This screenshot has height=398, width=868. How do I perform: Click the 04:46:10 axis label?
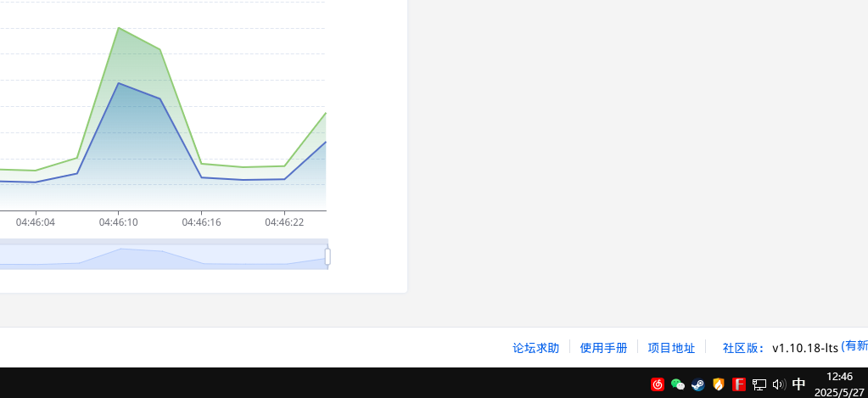119,222
